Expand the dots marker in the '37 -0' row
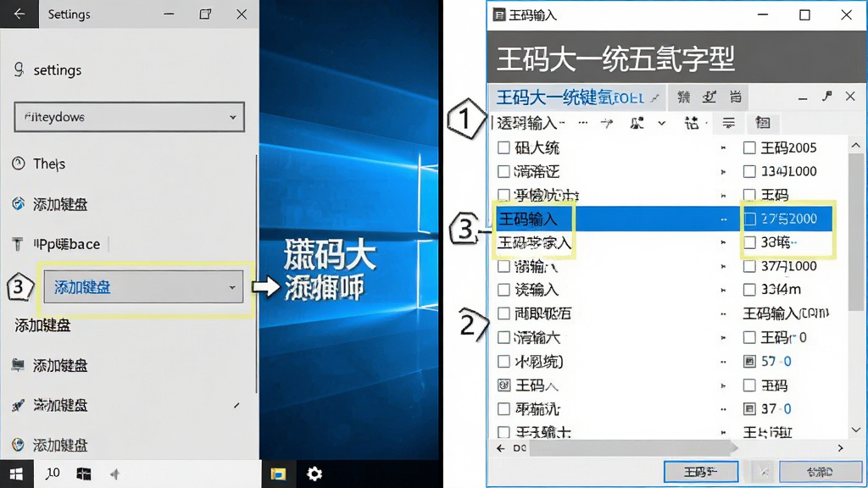The width and height of the screenshot is (868, 488). tap(723, 409)
